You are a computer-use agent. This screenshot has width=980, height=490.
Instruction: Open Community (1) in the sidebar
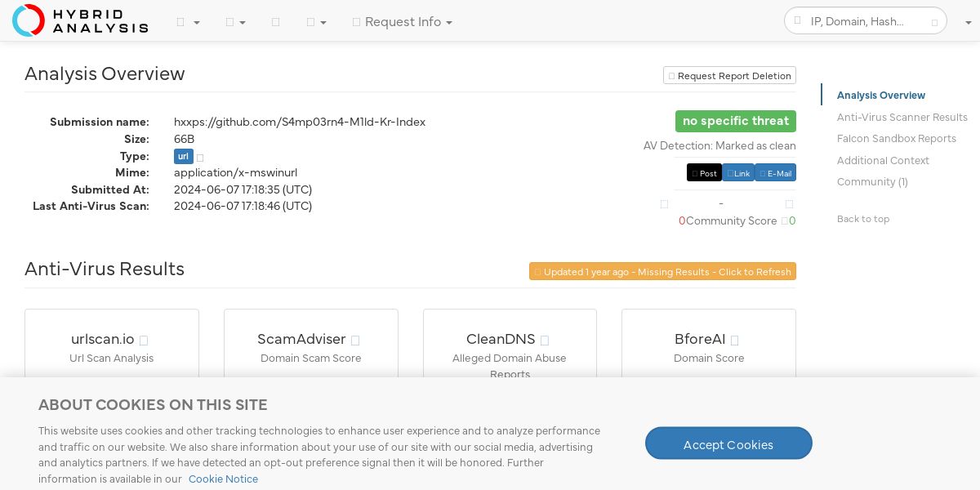point(872,182)
